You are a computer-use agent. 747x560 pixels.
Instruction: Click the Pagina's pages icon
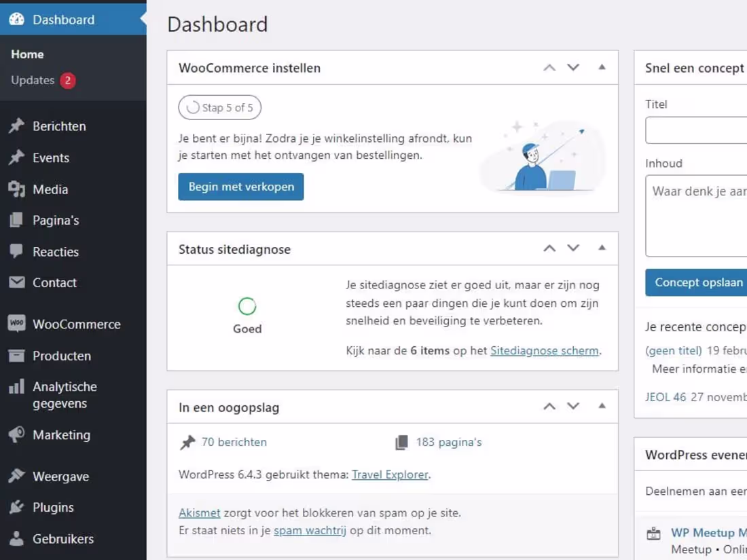(17, 220)
